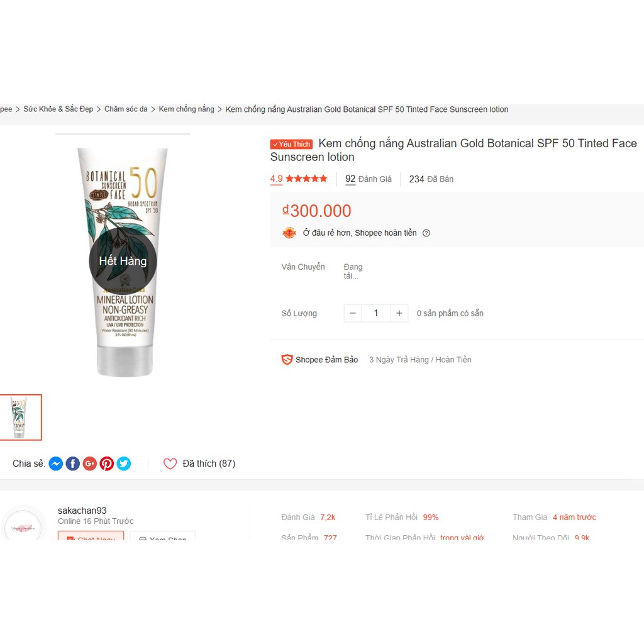This screenshot has height=644, width=644.
Task: Click the Shopee Đảm Bảo shield icon
Action: click(287, 360)
